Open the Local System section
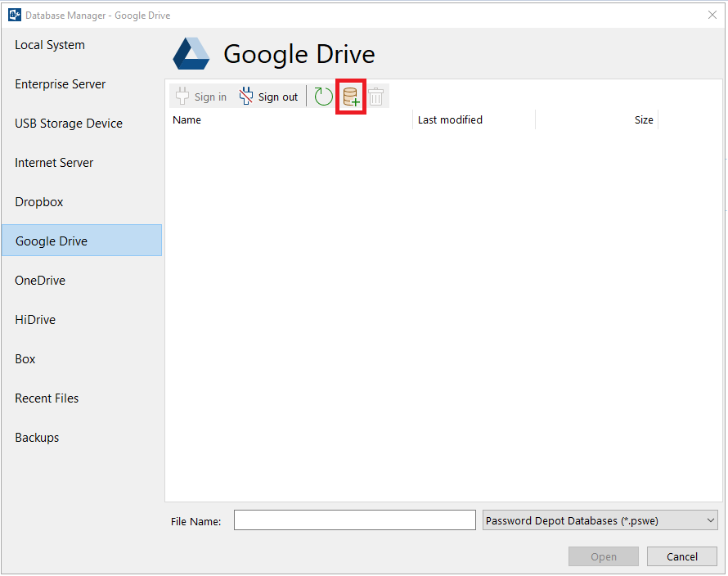This screenshot has width=728, height=576. coord(50,45)
